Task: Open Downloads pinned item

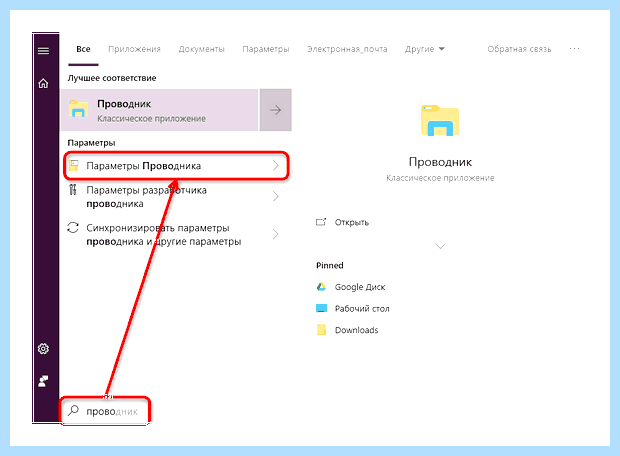Action: (x=356, y=330)
